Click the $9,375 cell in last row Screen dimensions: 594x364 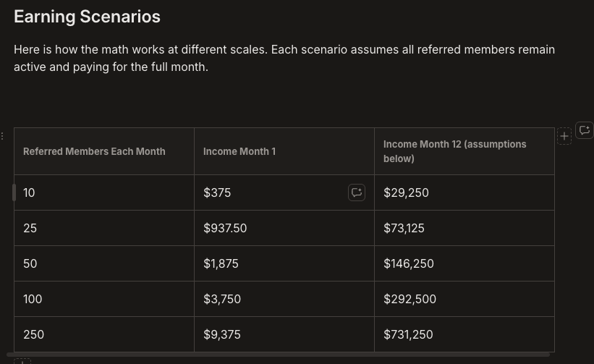(x=284, y=334)
